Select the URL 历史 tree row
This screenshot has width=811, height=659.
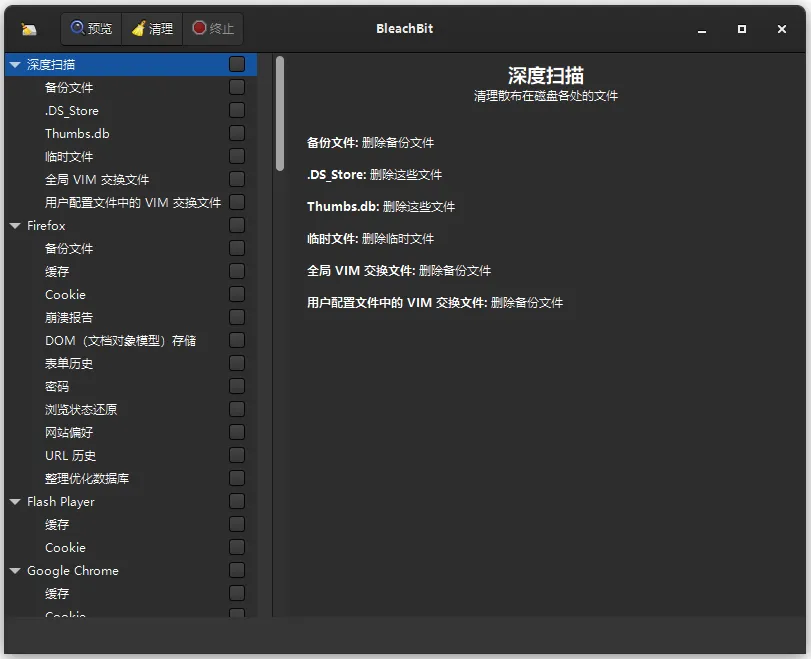[130, 456]
